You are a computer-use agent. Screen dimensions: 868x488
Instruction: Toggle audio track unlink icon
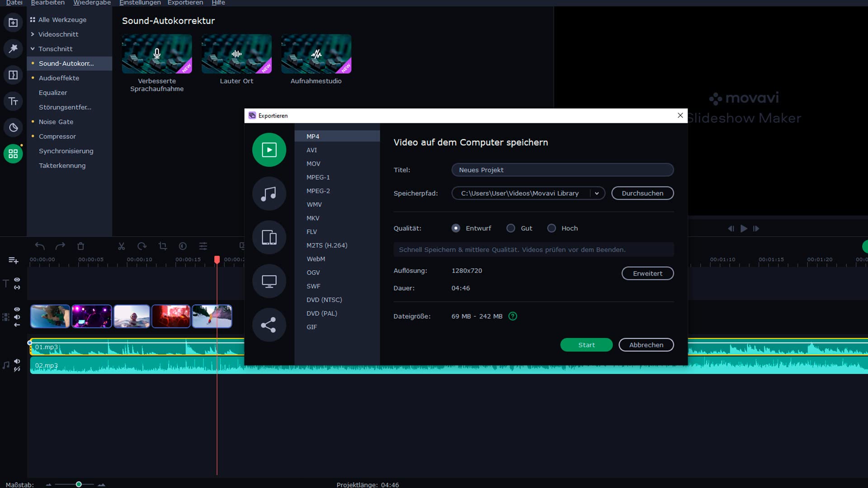click(x=17, y=369)
